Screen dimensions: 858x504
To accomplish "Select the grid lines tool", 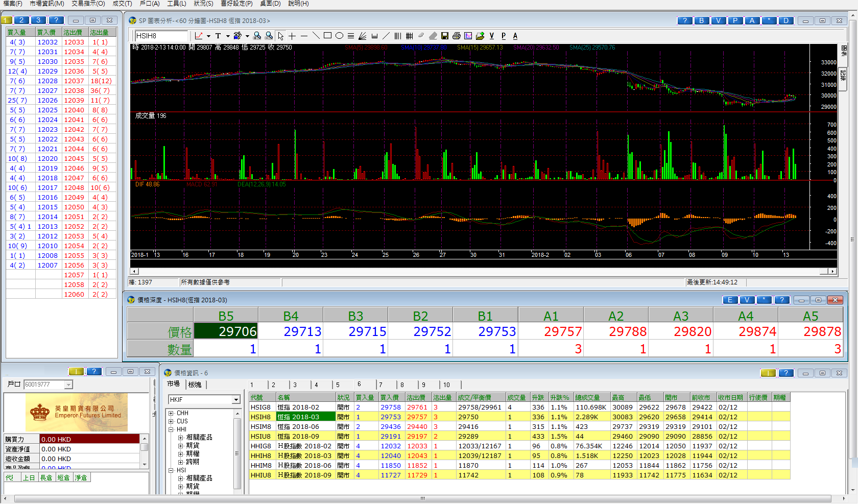I will [410, 36].
